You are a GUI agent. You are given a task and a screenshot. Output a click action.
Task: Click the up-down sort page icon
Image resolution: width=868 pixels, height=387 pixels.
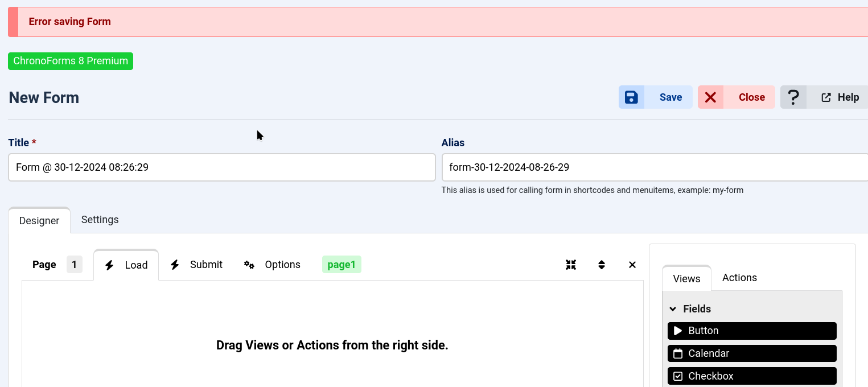point(602,265)
